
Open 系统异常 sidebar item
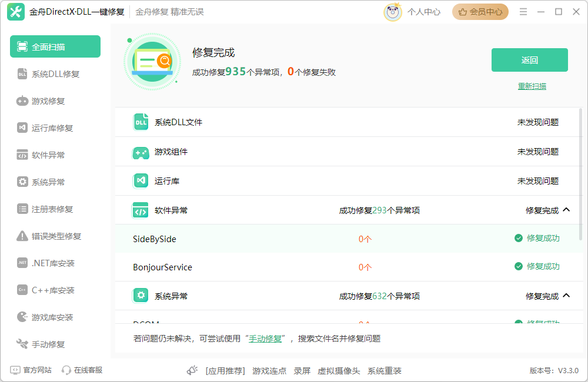(x=55, y=182)
